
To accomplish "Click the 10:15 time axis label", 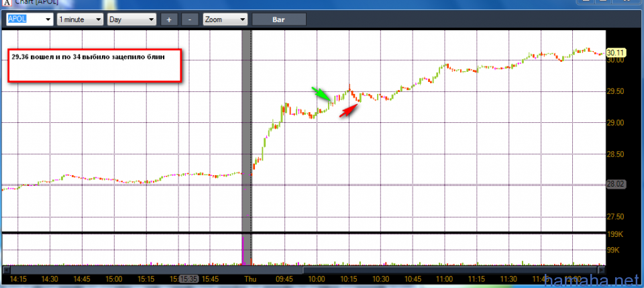I will (349, 279).
